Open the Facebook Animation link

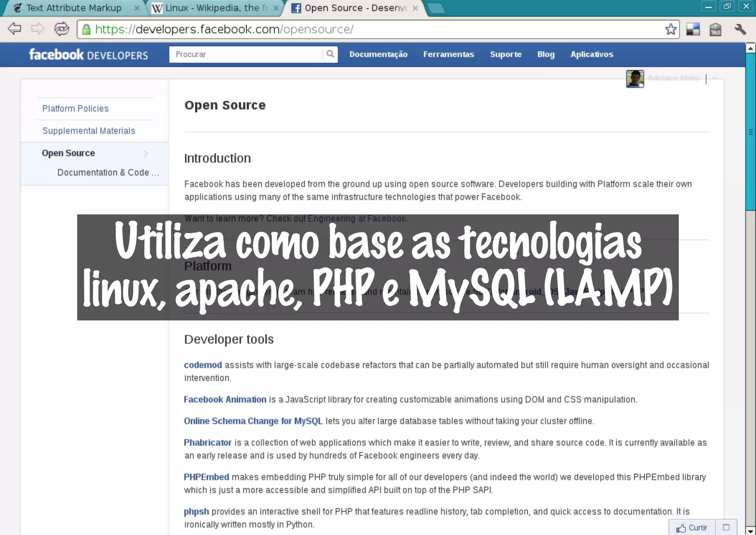[225, 399]
